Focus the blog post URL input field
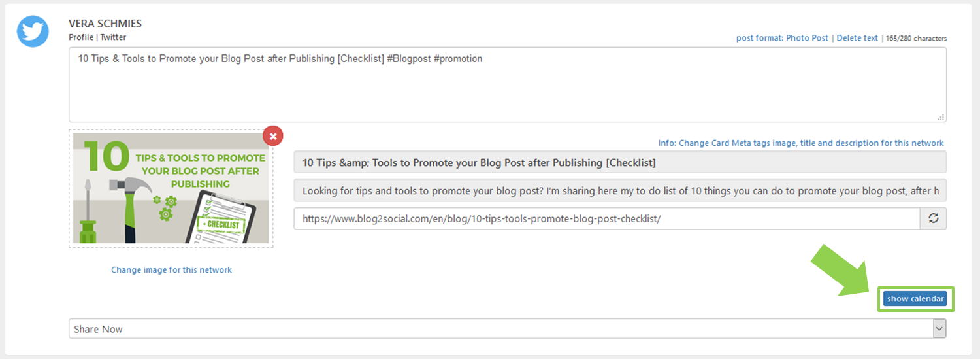 coord(606,218)
